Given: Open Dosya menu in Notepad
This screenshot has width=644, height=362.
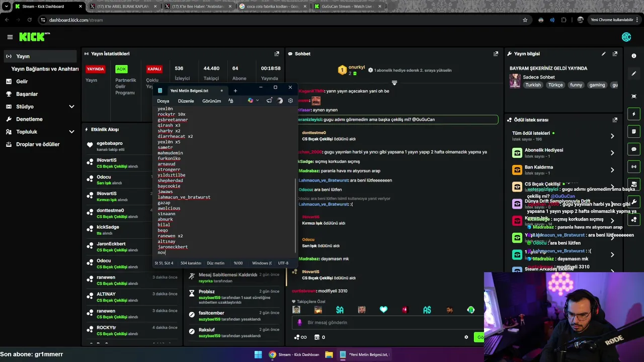Looking at the screenshot, I should point(163,101).
